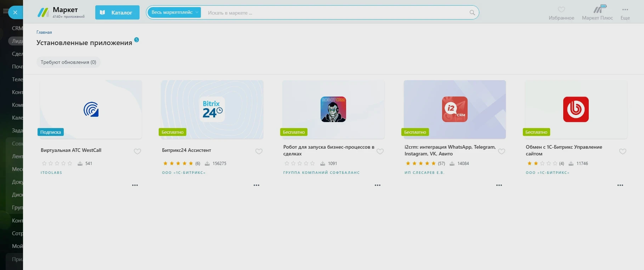The image size is (644, 270).
Task: Click ООО «1С-БИТРИКС» under Обмен с 1С-Битрикс
Action: point(548,173)
